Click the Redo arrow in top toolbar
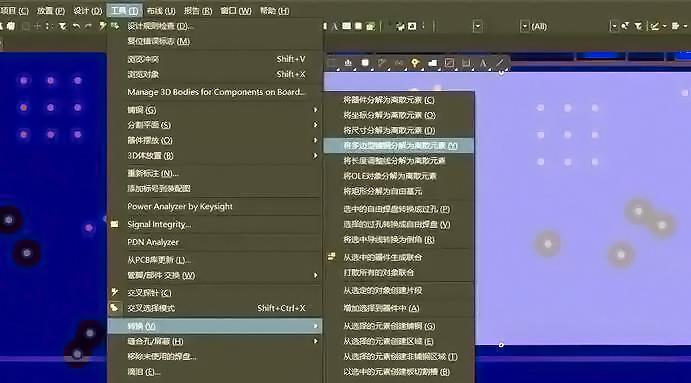 click(88, 26)
